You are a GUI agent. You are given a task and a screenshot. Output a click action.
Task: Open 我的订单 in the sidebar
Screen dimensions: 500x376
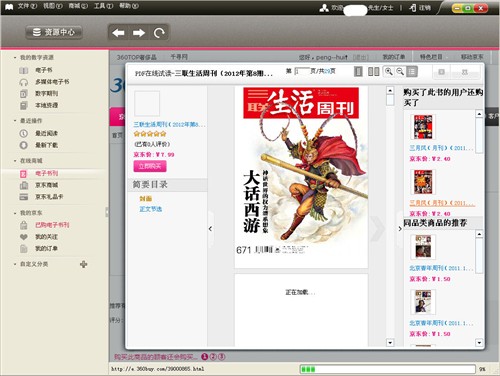point(47,248)
